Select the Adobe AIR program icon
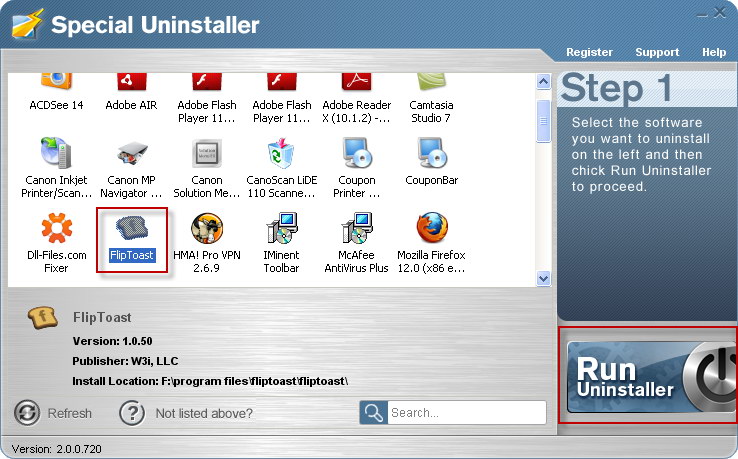 pyautogui.click(x=131, y=81)
